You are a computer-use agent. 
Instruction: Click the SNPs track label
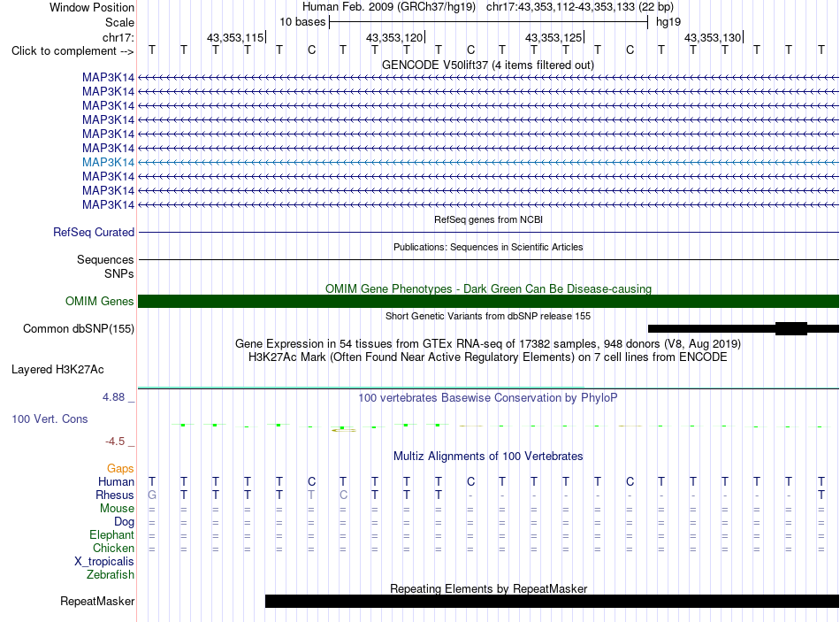point(119,273)
